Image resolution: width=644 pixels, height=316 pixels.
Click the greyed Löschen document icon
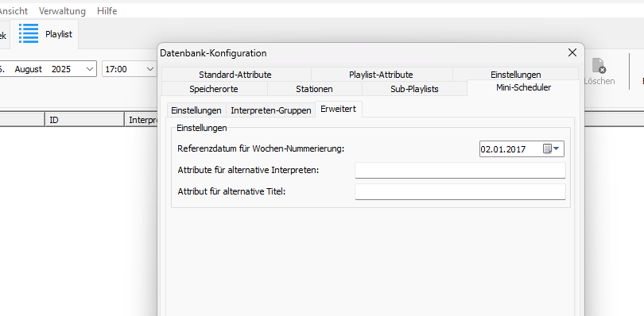pos(599,66)
